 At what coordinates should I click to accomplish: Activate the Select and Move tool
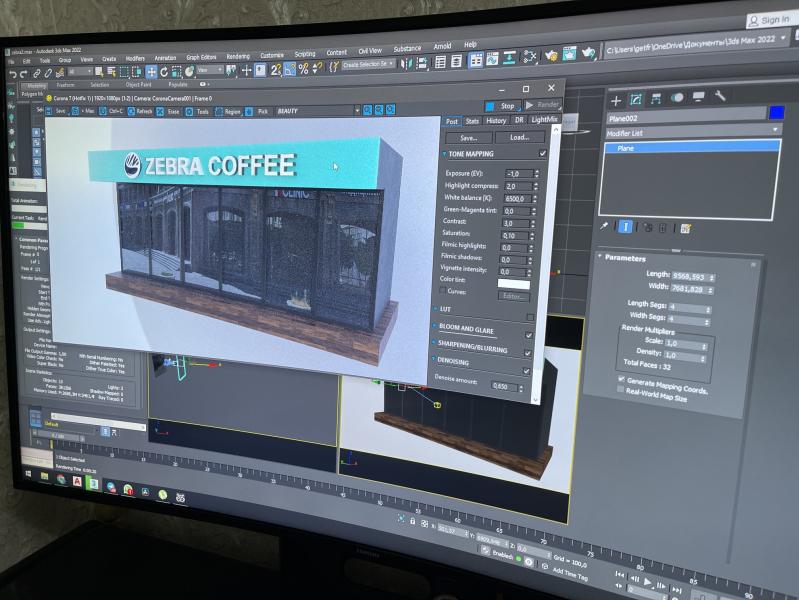click(x=151, y=71)
